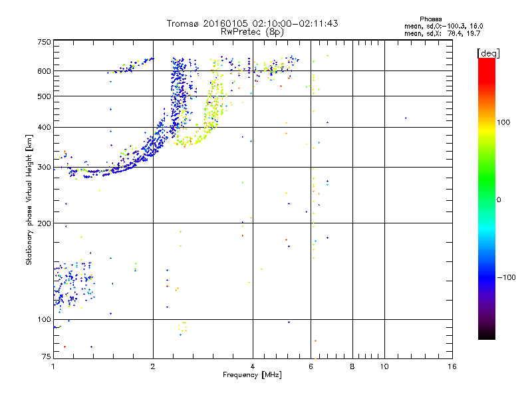The width and height of the screenshot is (532, 399).
Task: Click the x-axis label '10'
Action: click(x=384, y=366)
